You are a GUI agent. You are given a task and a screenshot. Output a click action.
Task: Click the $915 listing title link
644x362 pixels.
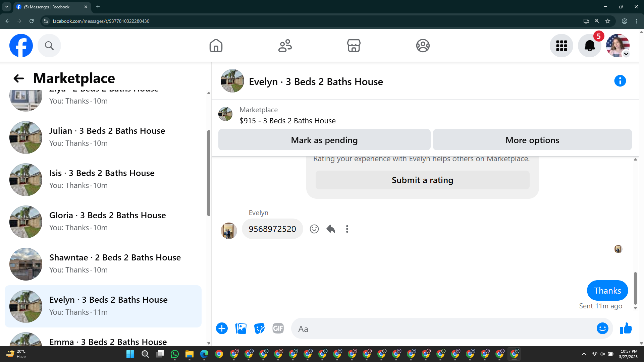click(x=287, y=121)
